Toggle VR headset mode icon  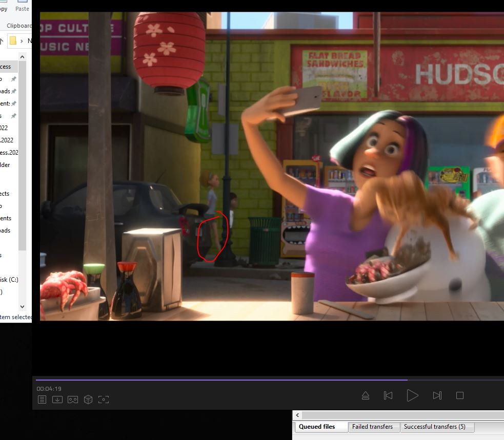coord(73,400)
